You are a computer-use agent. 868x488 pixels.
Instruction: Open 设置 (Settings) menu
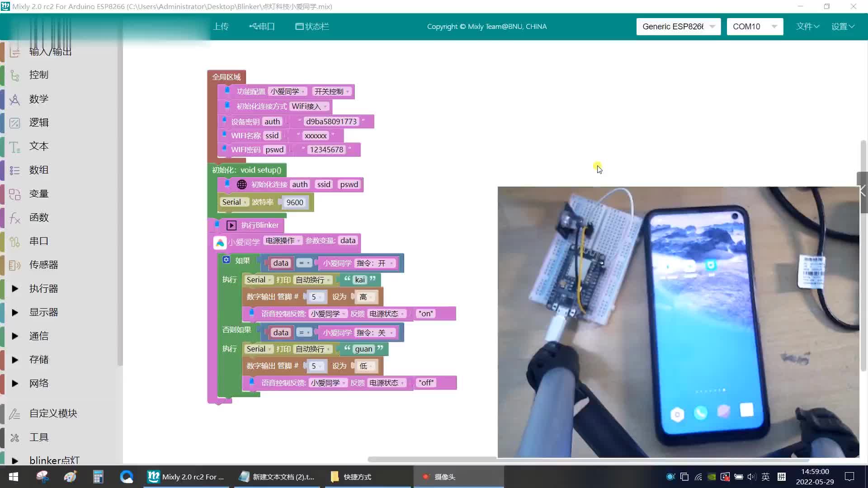844,26
